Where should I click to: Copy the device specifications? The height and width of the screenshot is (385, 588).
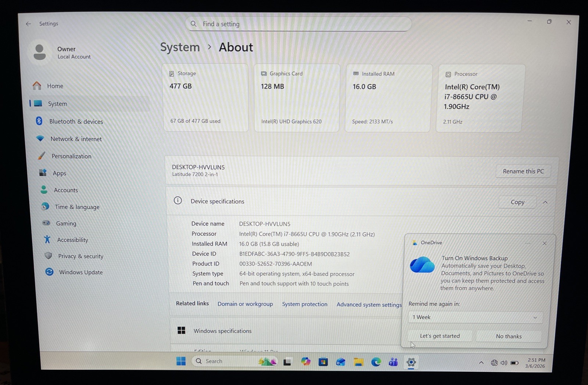[517, 202]
